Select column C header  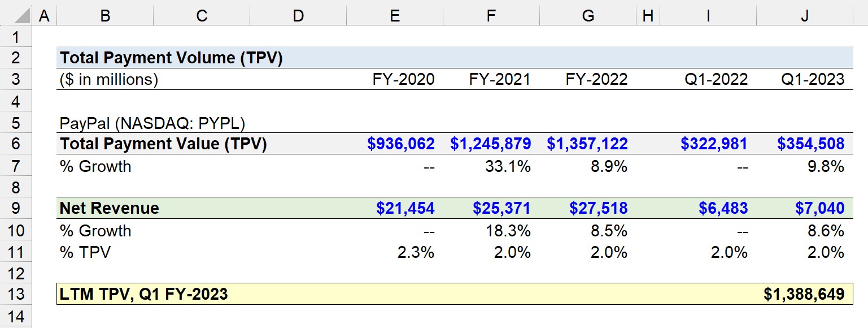202,16
